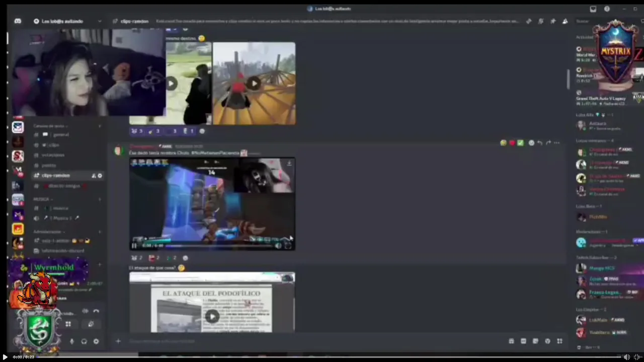This screenshot has height=362, width=644.
Task: Open the Threads icon in channel header
Action: pyautogui.click(x=529, y=21)
